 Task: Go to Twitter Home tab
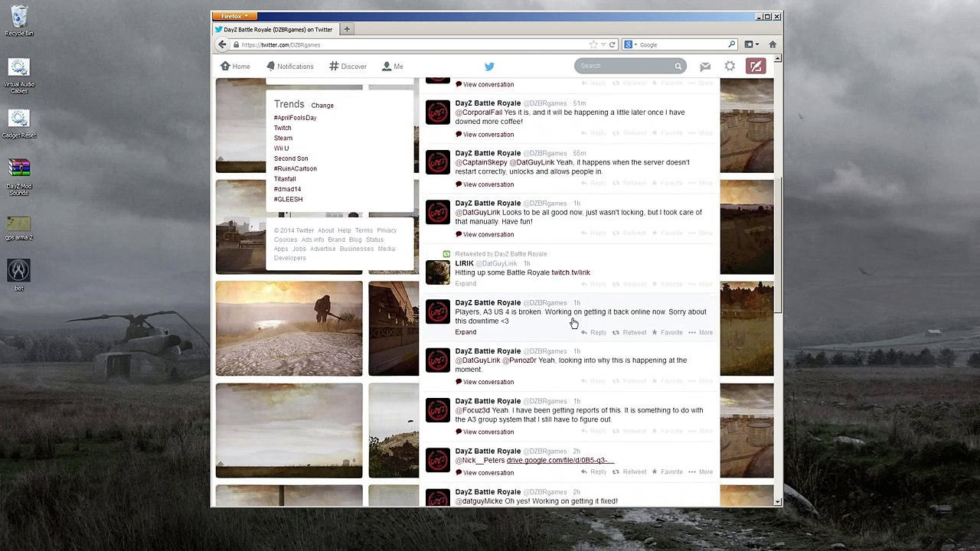click(235, 67)
